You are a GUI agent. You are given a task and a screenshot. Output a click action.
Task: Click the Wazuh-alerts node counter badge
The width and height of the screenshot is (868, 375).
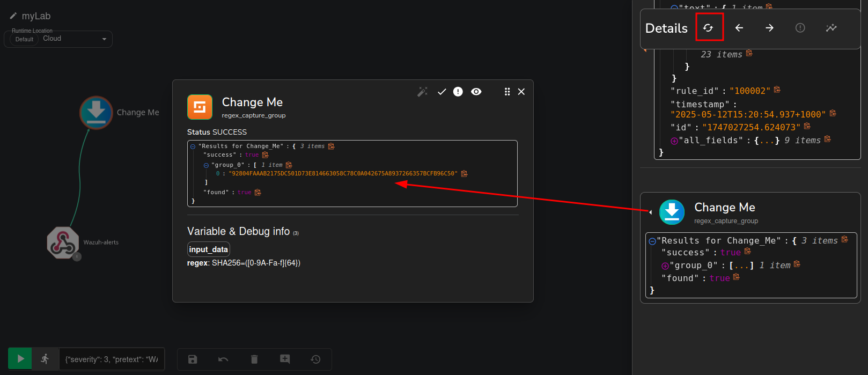coord(77,256)
